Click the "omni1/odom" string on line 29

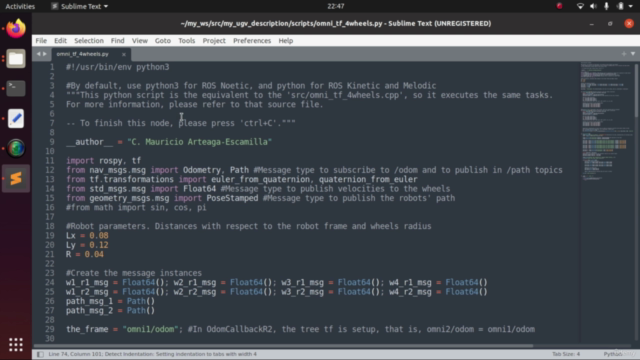coord(150,329)
